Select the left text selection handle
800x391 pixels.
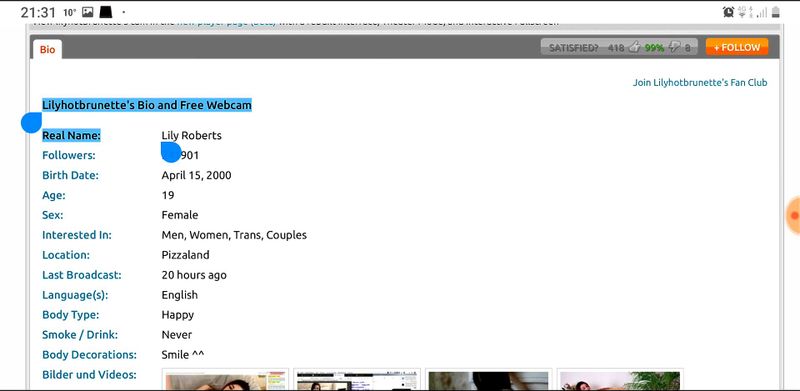tap(31, 123)
